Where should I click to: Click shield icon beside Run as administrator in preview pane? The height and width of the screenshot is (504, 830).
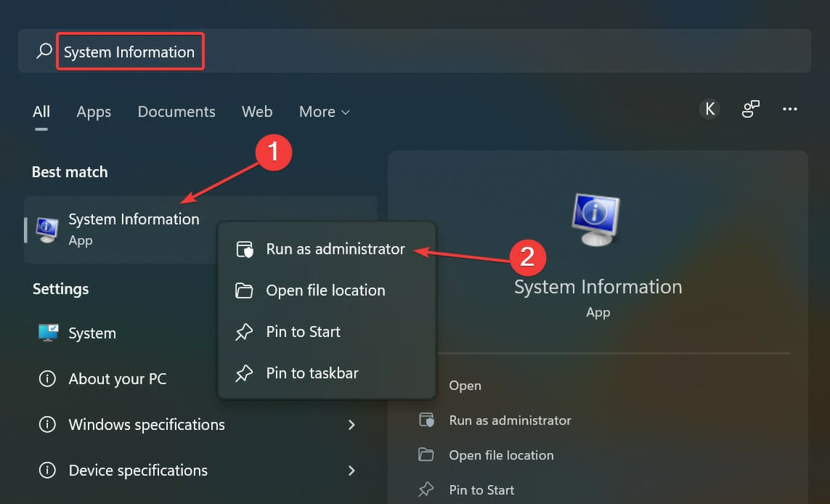pos(427,420)
